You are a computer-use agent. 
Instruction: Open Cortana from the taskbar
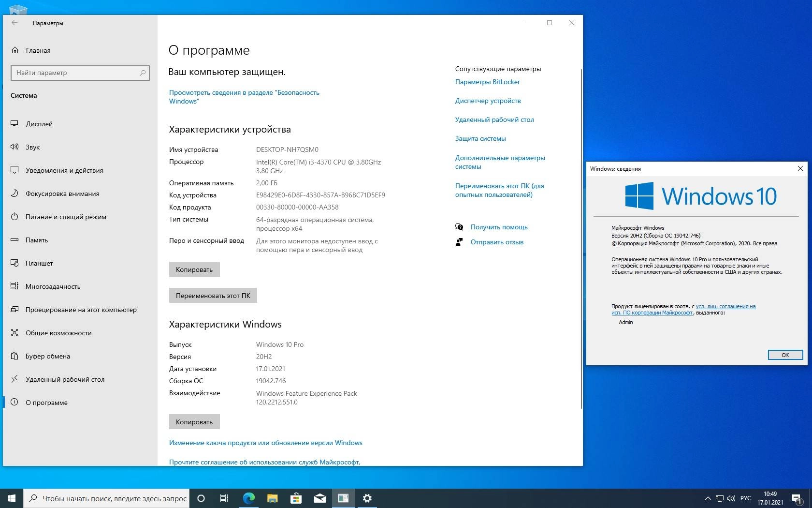[x=201, y=498]
